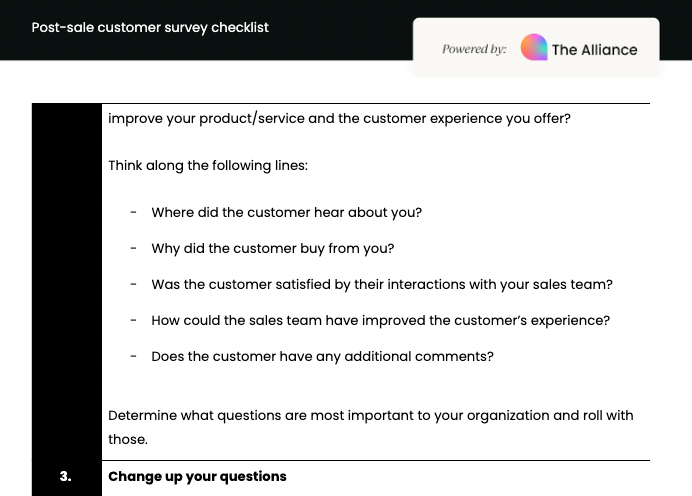692x496 pixels.
Task: Click the dash bullet before "Was the customer satisfied"
Action: 133,284
